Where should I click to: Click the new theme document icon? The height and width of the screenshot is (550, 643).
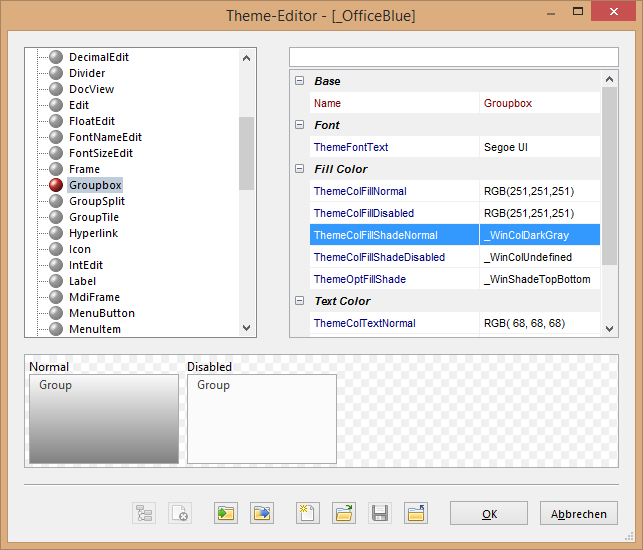pyautogui.click(x=308, y=513)
